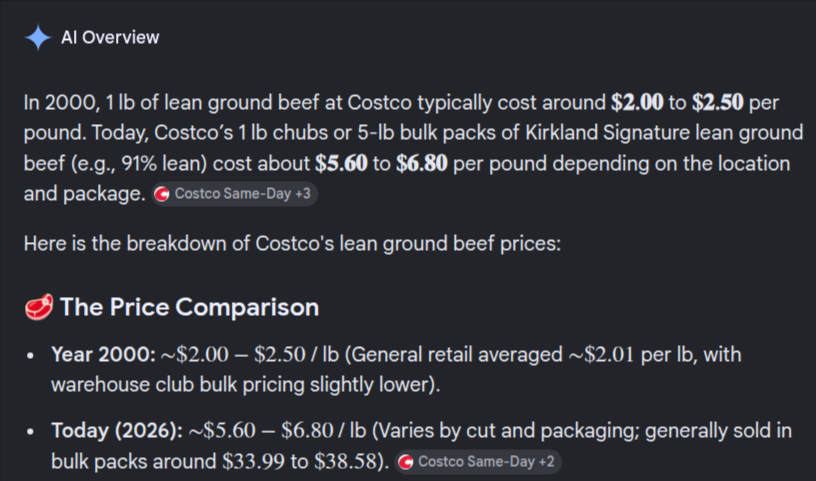Click The Price Comparison heading

pyautogui.click(x=189, y=307)
